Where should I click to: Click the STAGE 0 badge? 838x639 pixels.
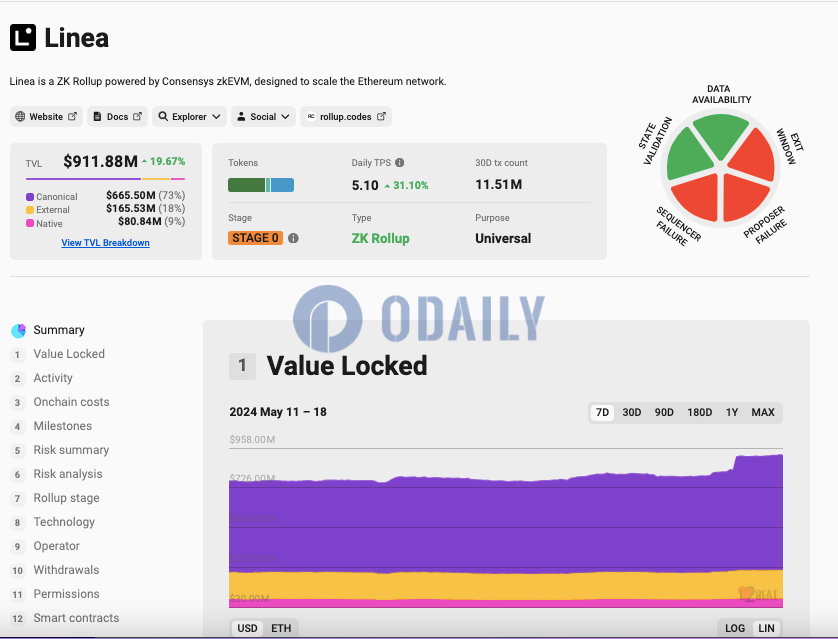[255, 238]
